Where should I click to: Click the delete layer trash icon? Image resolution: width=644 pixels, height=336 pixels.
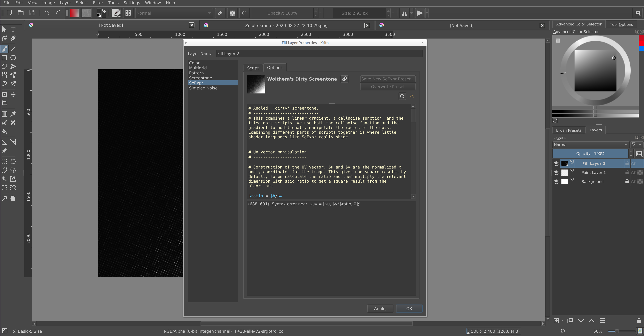coord(638,321)
